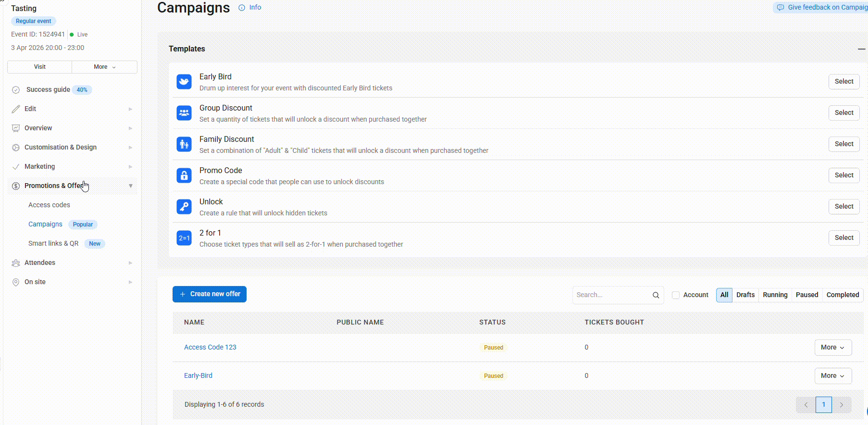This screenshot has height=425, width=868.
Task: Click the STATUS column header
Action: pyautogui.click(x=492, y=323)
